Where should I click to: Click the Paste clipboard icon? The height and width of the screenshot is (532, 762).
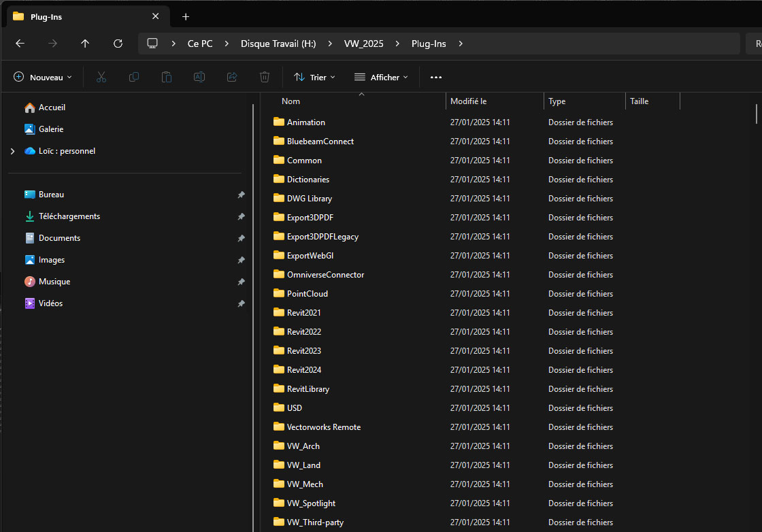click(167, 78)
